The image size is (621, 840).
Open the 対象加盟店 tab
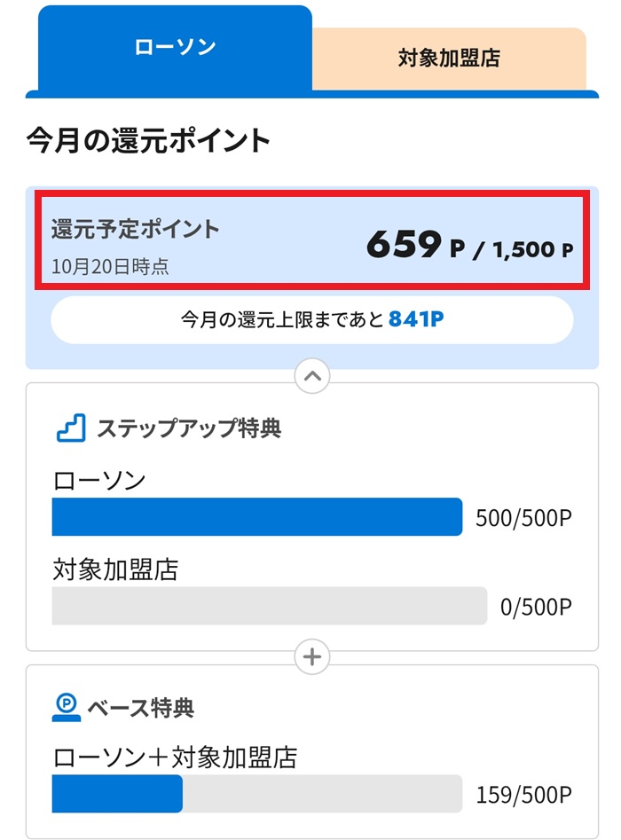[449, 59]
